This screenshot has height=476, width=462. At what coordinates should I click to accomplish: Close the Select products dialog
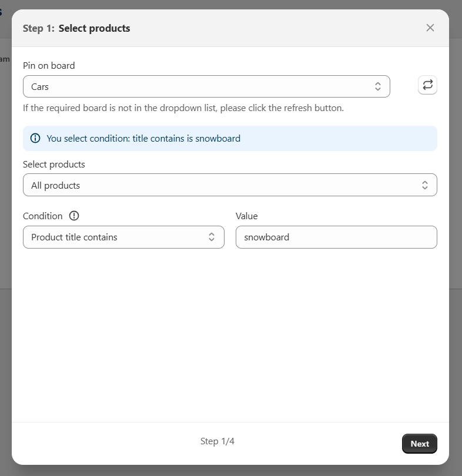click(x=430, y=28)
